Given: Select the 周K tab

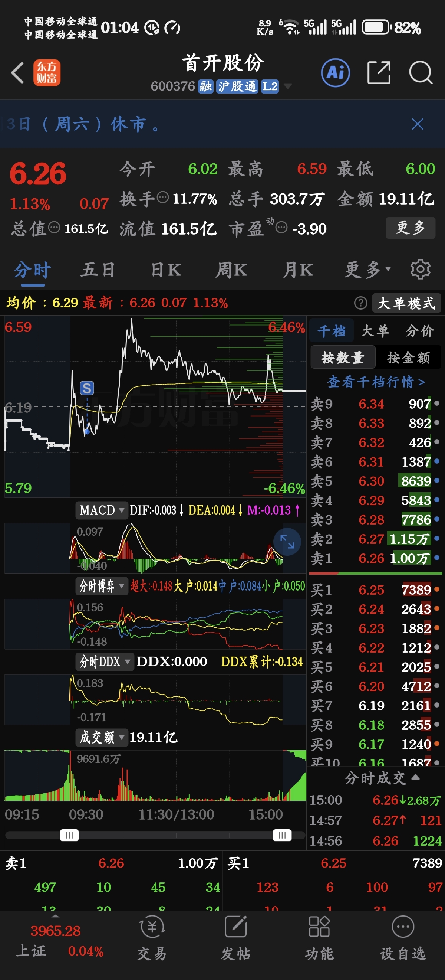Looking at the screenshot, I should click(231, 269).
